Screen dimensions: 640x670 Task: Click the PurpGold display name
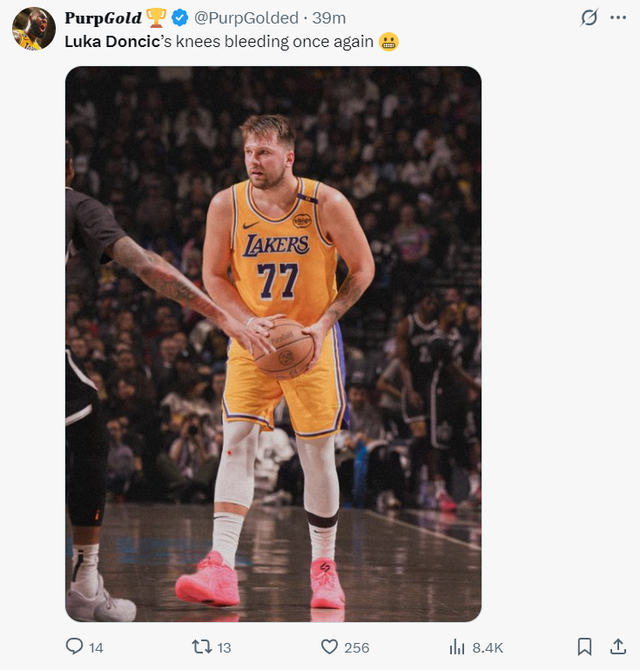point(103,18)
